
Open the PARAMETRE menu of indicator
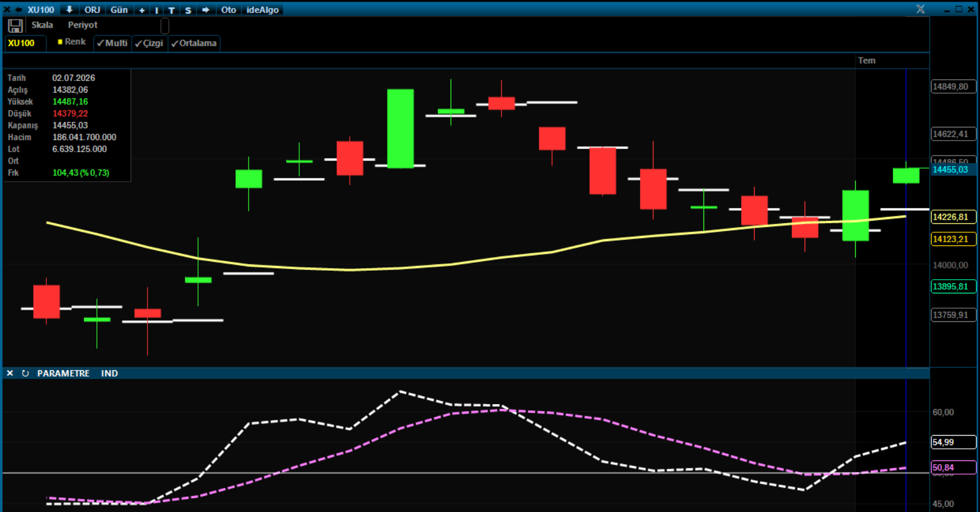coord(63,373)
